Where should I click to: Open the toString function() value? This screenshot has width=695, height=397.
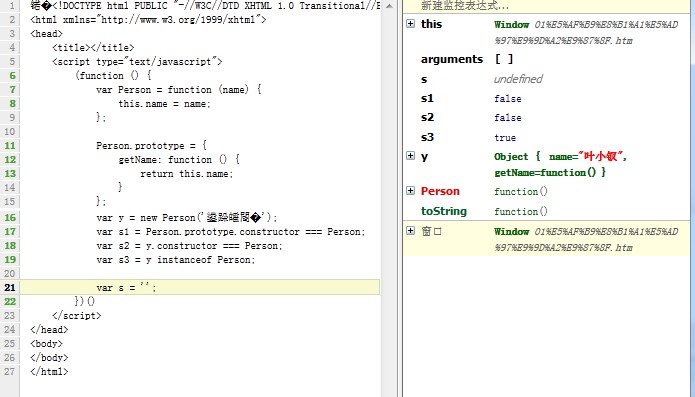(521, 211)
